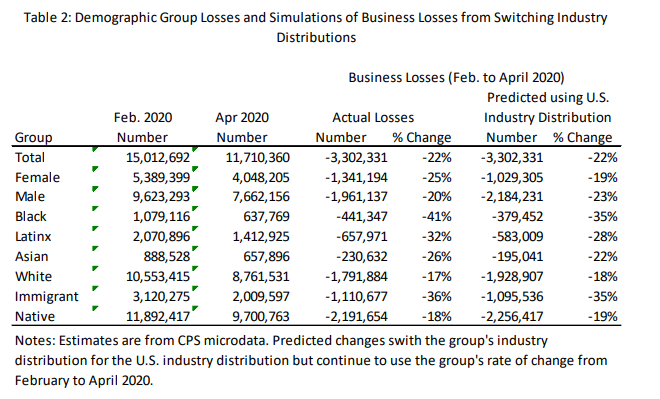
Task: Select the Native row label
Action: coord(35,316)
